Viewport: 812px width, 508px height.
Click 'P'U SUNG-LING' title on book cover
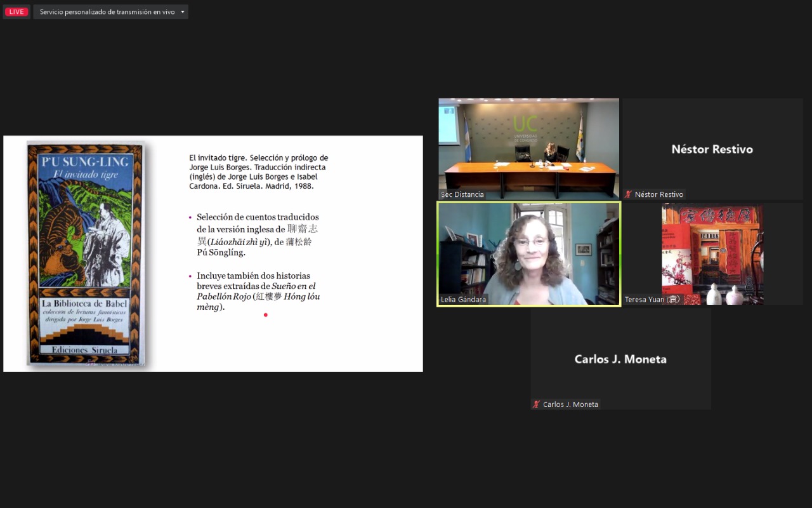click(85, 162)
